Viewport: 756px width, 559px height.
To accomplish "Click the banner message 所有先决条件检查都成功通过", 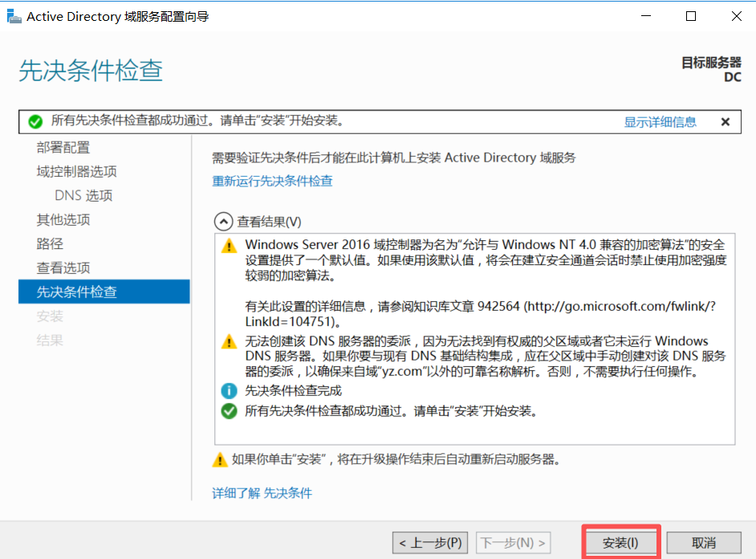I will click(197, 120).
